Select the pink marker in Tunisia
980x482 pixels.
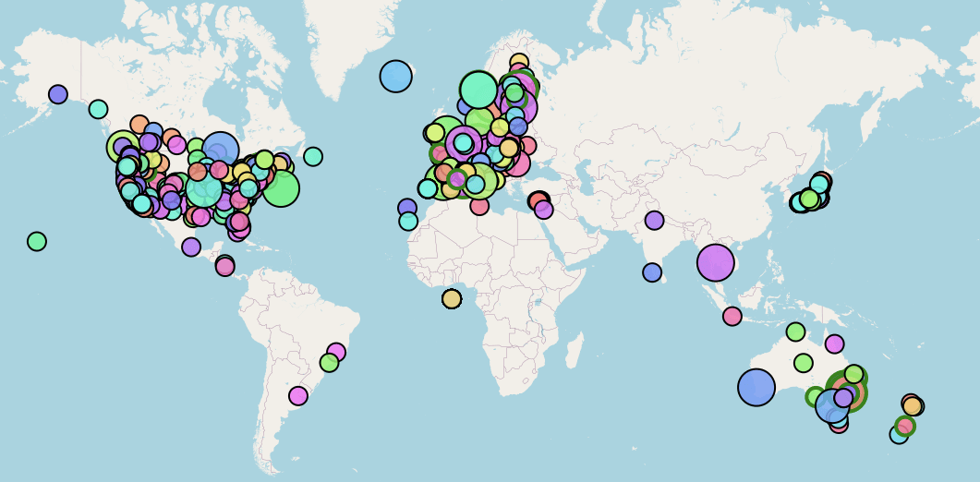[x=479, y=206]
